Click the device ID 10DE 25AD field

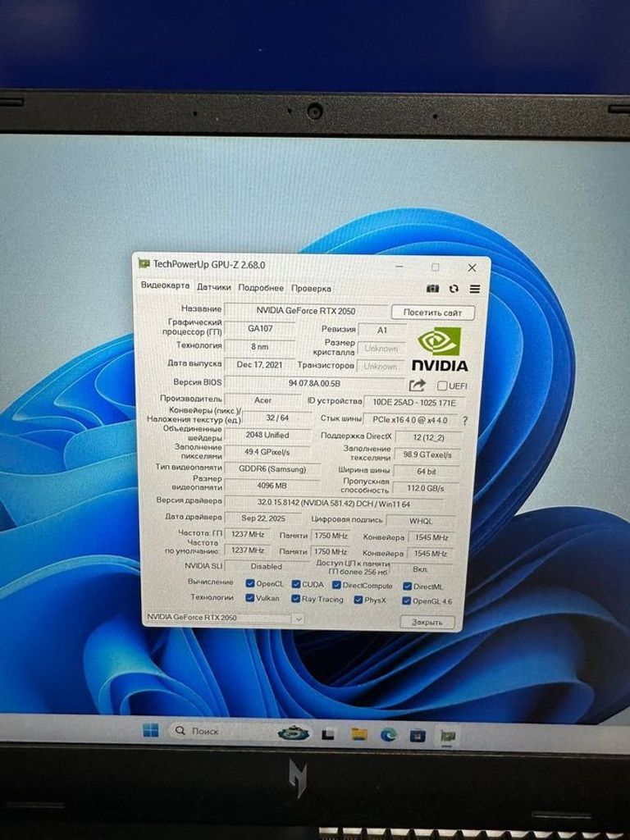[414, 402]
